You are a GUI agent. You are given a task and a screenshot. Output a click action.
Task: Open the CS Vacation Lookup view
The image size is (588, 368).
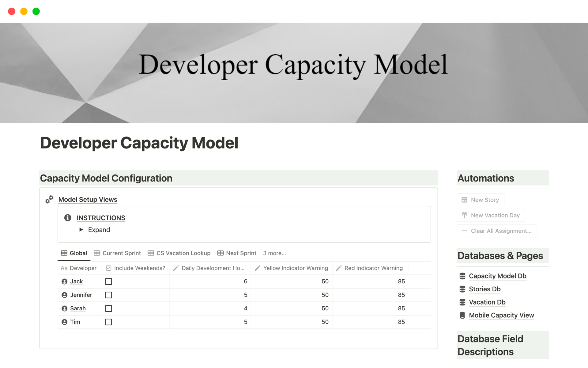(183, 253)
